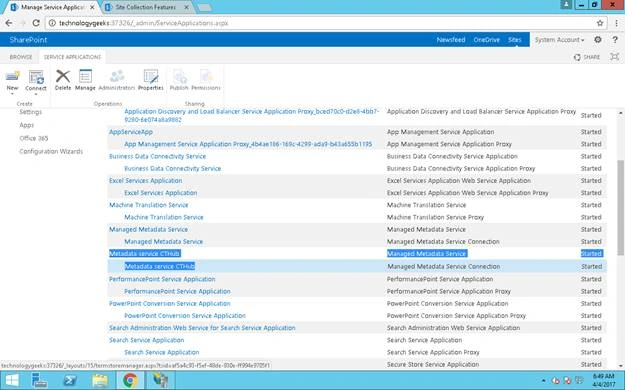Viewport: 625px width, 390px height.
Task: Reload the page in Chrome
Action: (36, 23)
